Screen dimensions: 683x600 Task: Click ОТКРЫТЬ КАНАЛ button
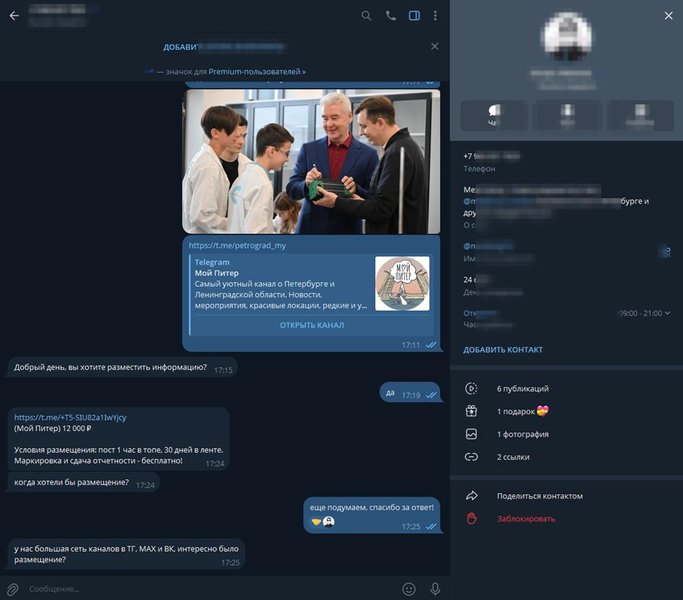(312, 325)
